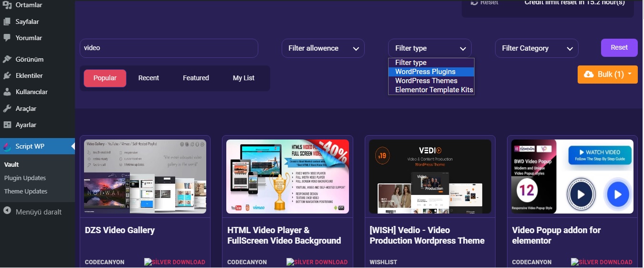The width and height of the screenshot is (644, 268).
Task: Choose WordPress Plugins option
Action: click(431, 72)
